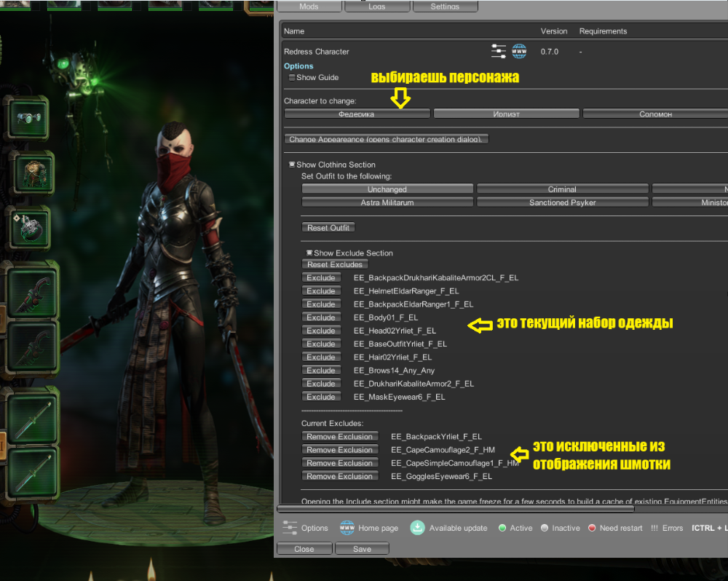Exclude EE_BaseOutfitYrliet_F_EL

tap(321, 344)
